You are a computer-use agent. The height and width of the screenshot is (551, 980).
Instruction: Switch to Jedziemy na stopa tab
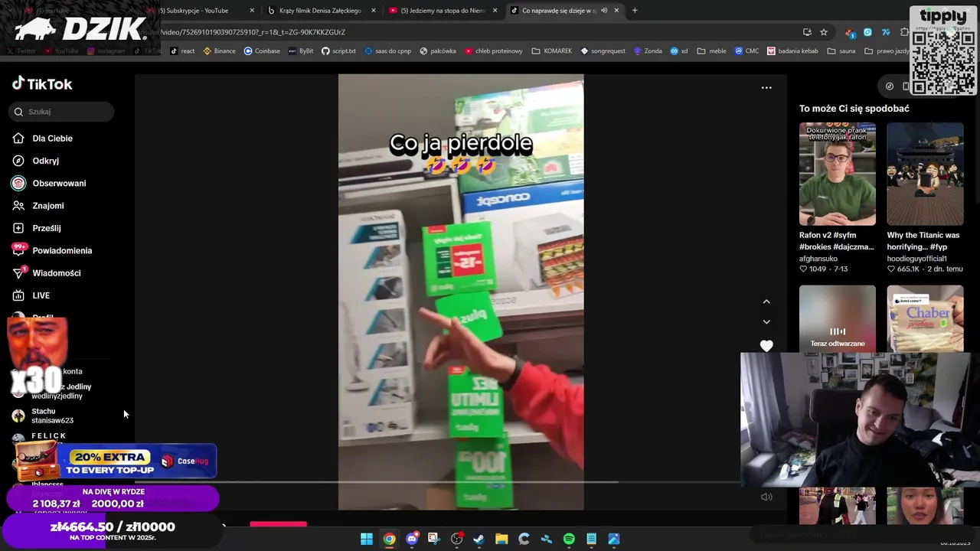[443, 11]
